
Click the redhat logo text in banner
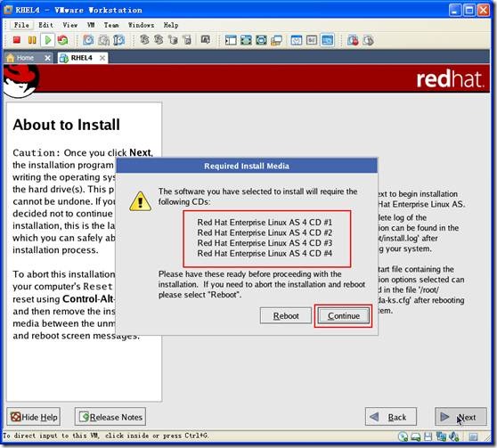pyautogui.click(x=450, y=79)
